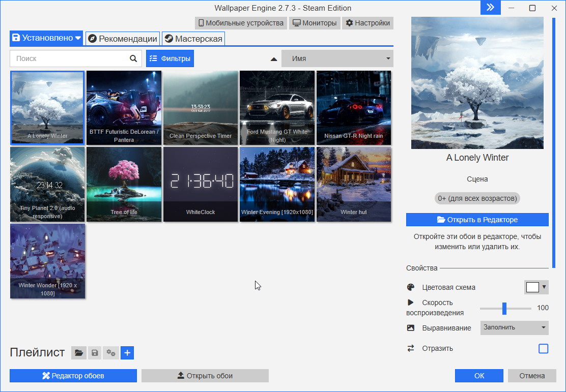
Task: Click the playback speed play icon
Action: pos(410,302)
